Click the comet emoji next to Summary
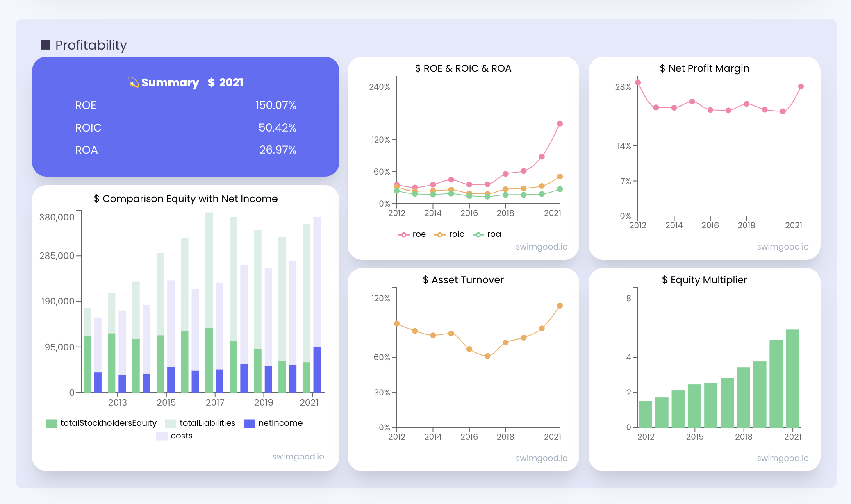Image resolution: width=851 pixels, height=504 pixels. (x=134, y=82)
